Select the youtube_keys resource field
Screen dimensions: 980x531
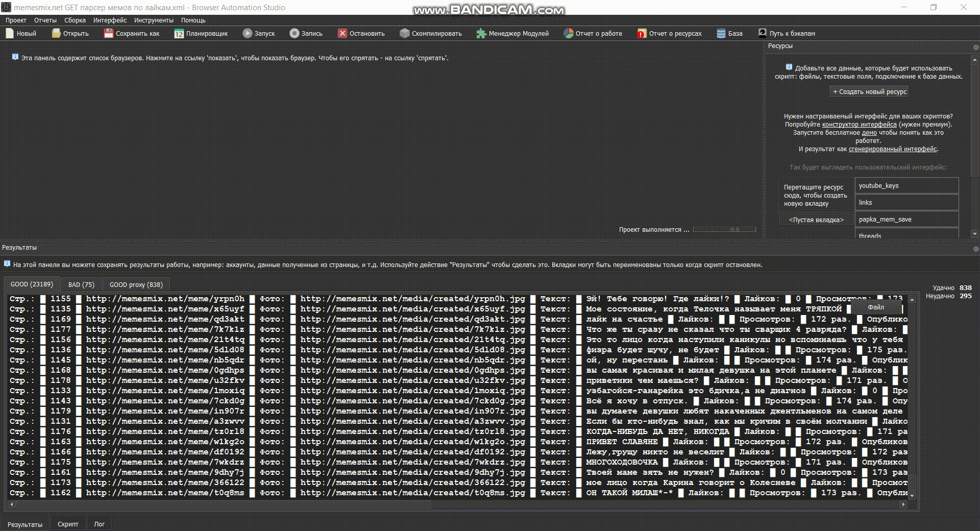[907, 185]
